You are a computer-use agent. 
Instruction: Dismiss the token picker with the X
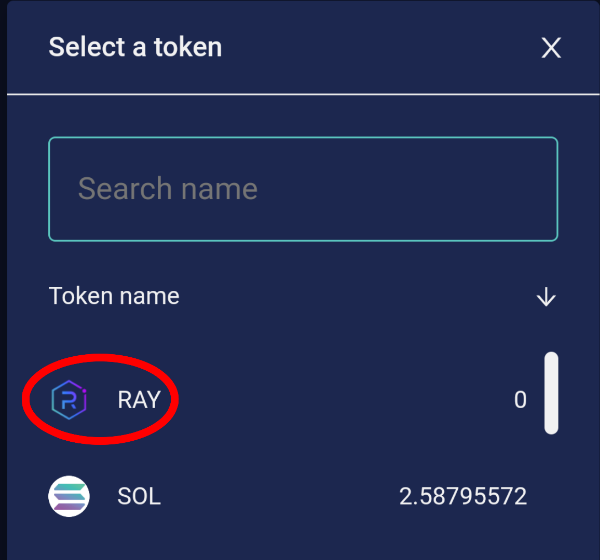tap(551, 47)
